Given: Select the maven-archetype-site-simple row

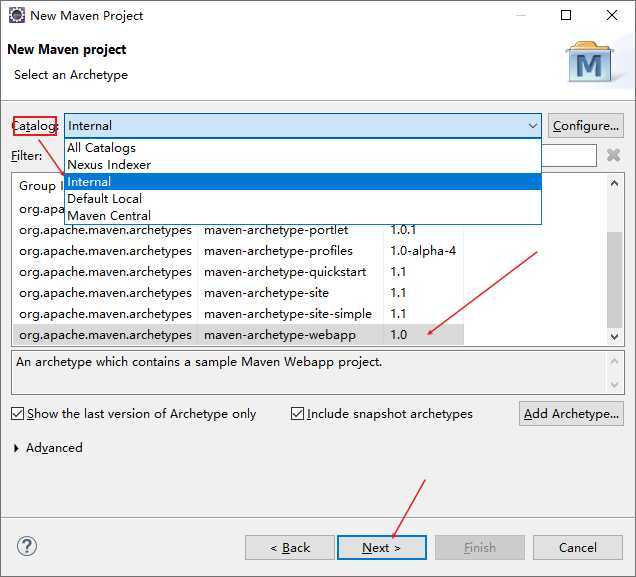Looking at the screenshot, I should (238, 313).
